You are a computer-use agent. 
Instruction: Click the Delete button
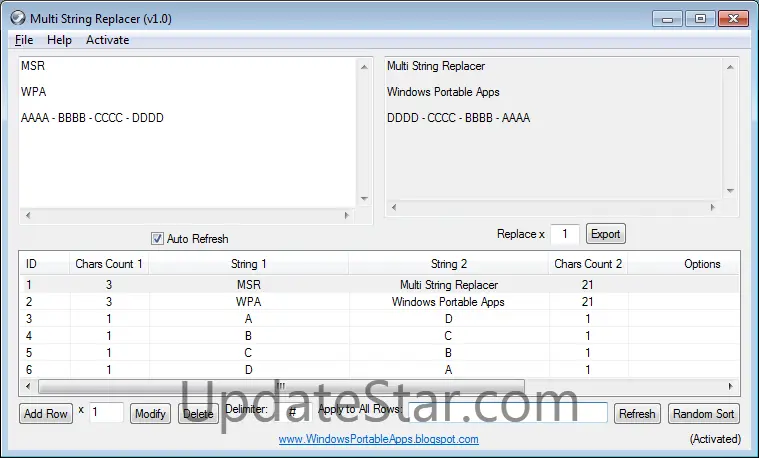tap(198, 413)
